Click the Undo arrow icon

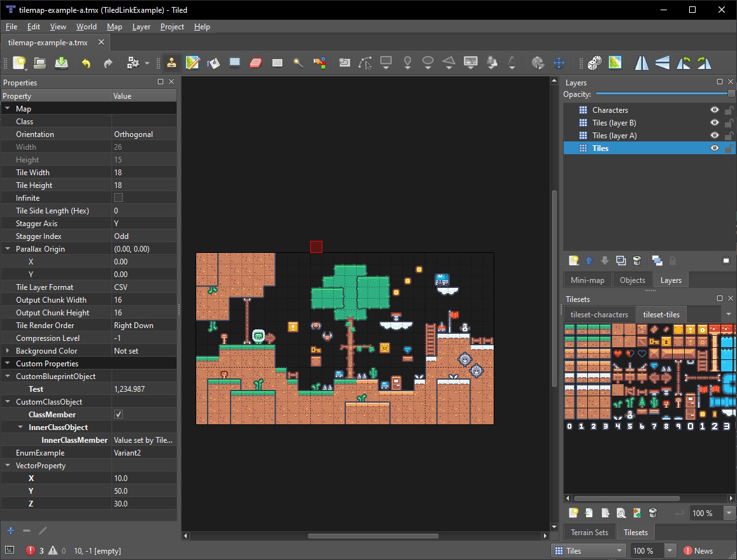(x=86, y=62)
